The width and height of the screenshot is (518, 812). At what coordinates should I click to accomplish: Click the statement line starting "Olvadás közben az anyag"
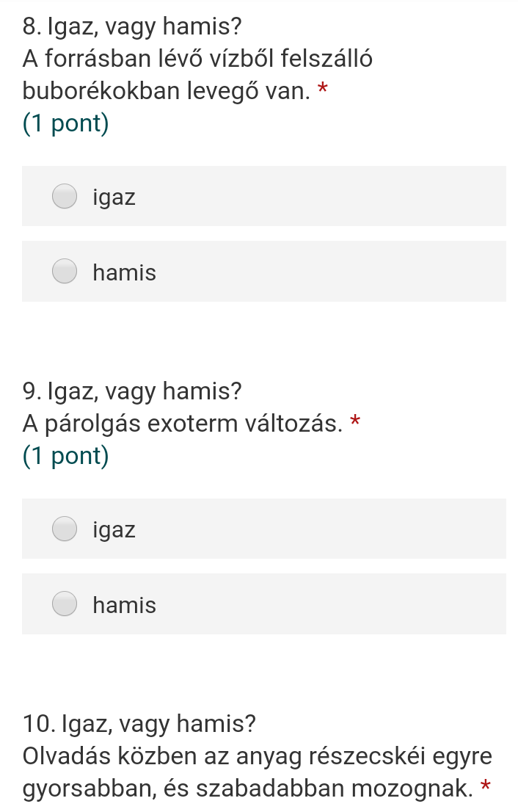coord(257,755)
